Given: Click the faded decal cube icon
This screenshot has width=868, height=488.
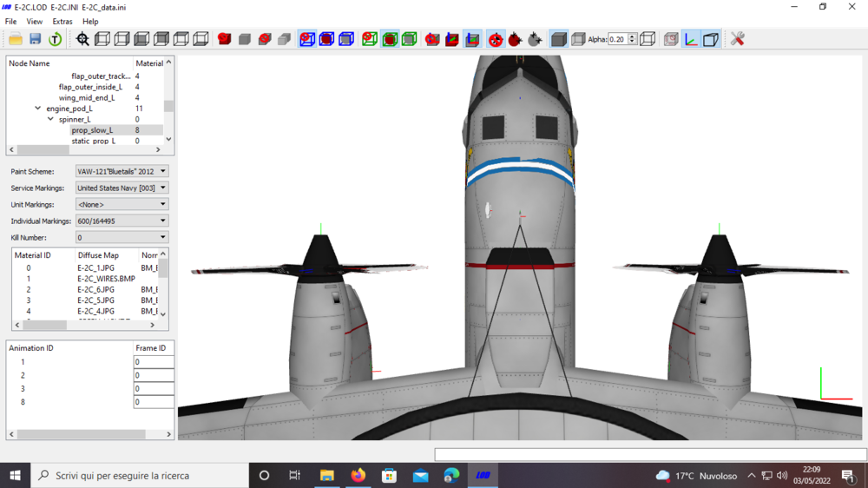Looking at the screenshot, I should tap(671, 39).
